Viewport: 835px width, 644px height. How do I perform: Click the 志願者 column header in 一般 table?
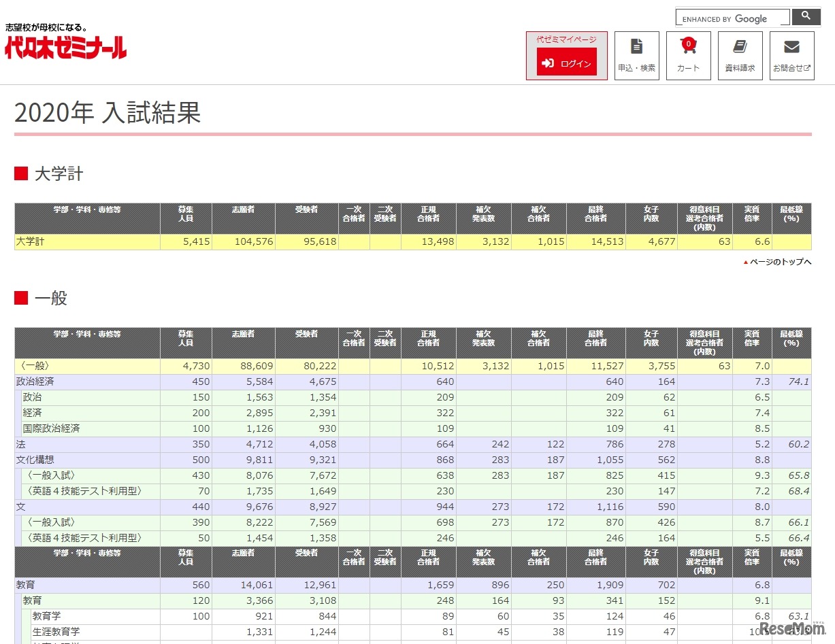(x=244, y=334)
